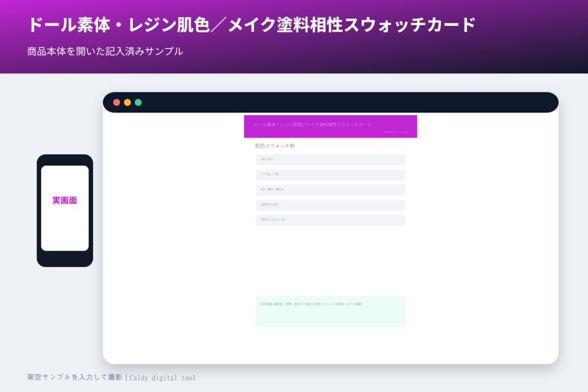The width and height of the screenshot is (588, 392).
Task: Click the yellow minimize window dot
Action: pyautogui.click(x=127, y=102)
